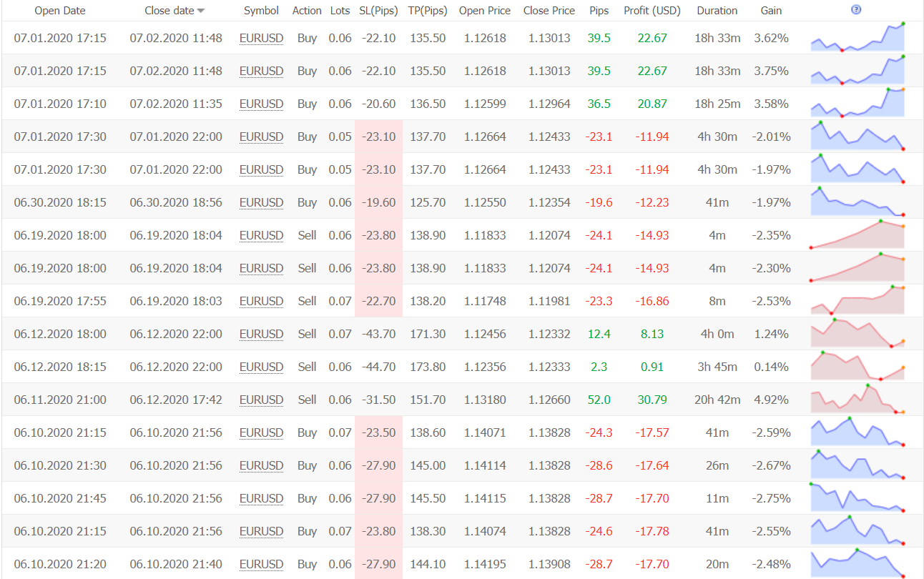Click the sparkline chart in the -2.48% gain row

click(x=857, y=563)
